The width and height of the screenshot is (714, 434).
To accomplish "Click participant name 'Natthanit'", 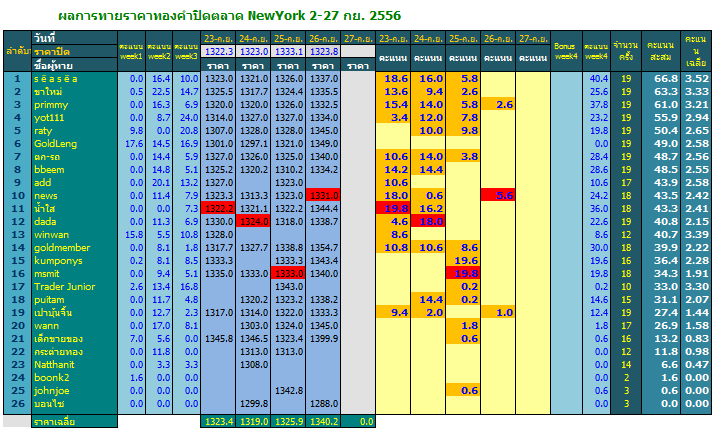I will click(54, 365).
